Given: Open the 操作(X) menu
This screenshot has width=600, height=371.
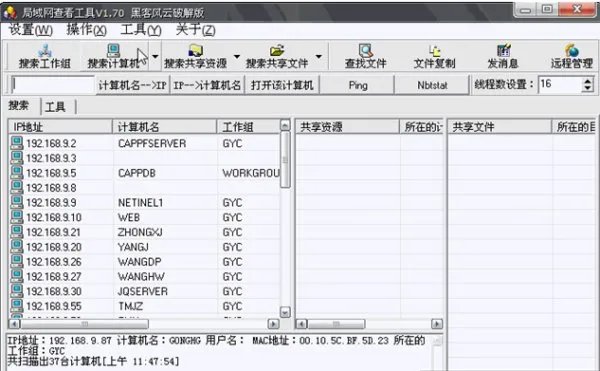Looking at the screenshot, I should point(86,29).
